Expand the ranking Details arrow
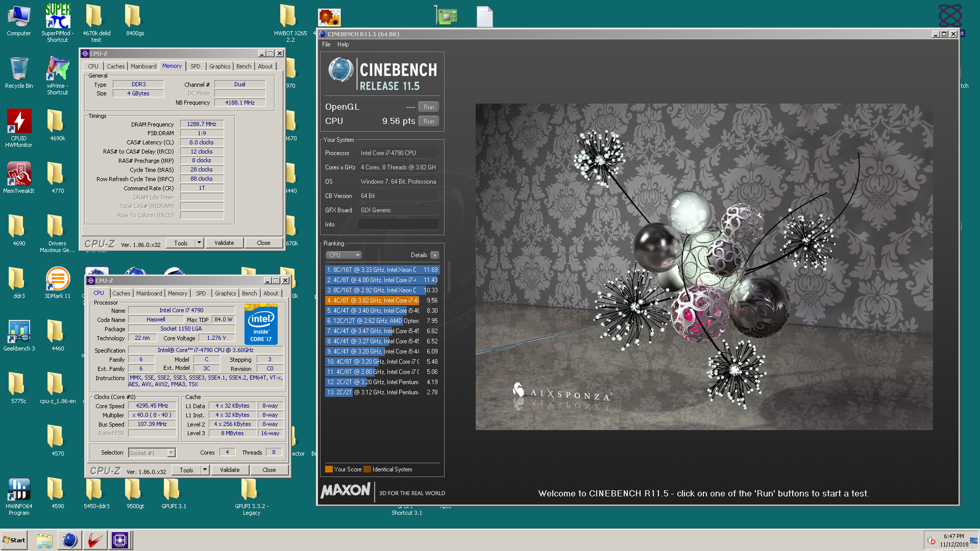Viewport: 980px width, 551px height. pyautogui.click(x=435, y=255)
